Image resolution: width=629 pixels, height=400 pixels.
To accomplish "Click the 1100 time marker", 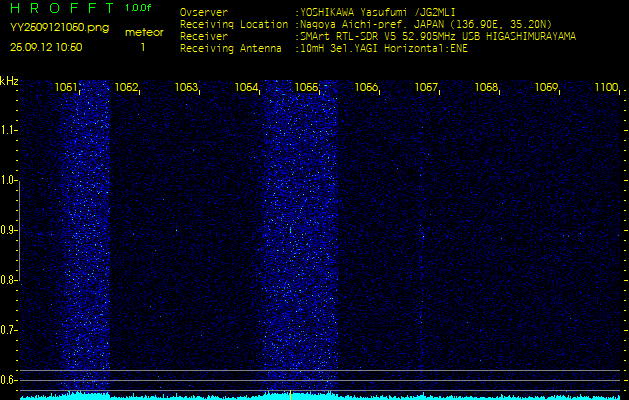I will coord(606,87).
